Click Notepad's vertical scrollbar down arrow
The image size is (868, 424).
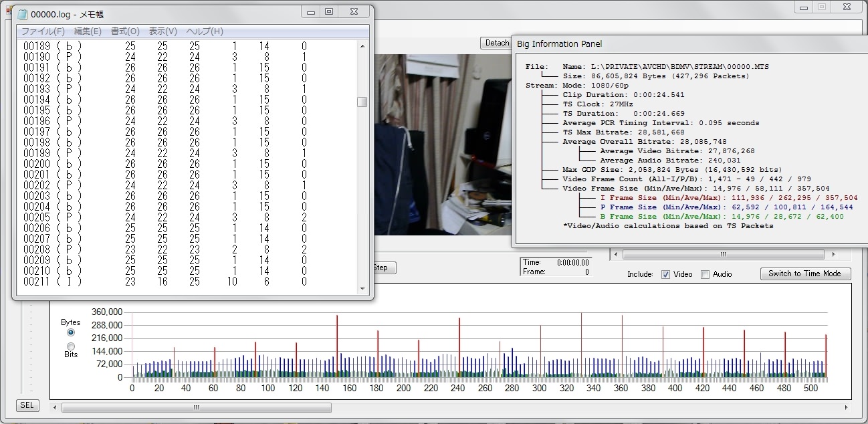tap(362, 289)
